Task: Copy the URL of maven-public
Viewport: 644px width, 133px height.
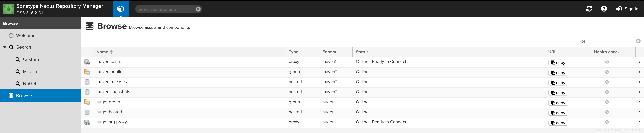Action: point(558,73)
